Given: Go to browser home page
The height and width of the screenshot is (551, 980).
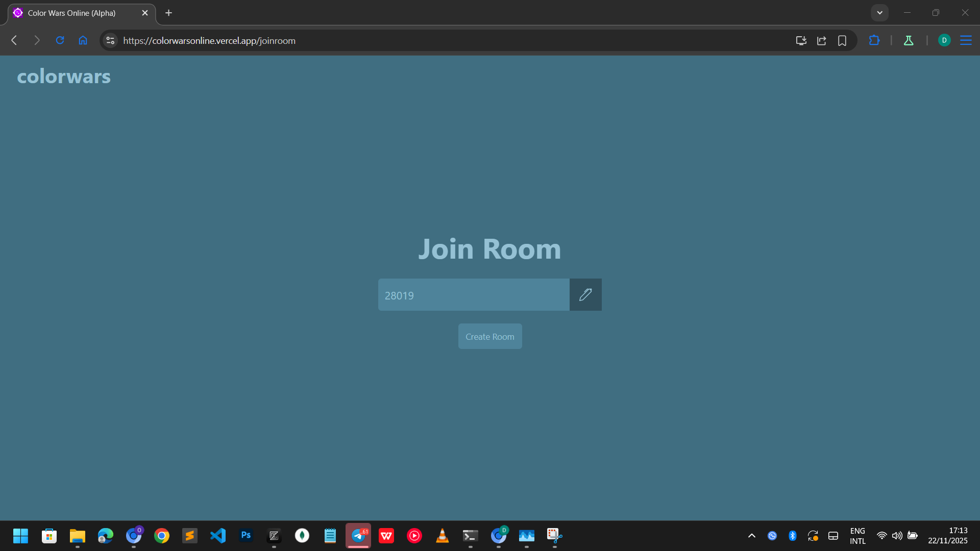Looking at the screenshot, I should click(83, 40).
